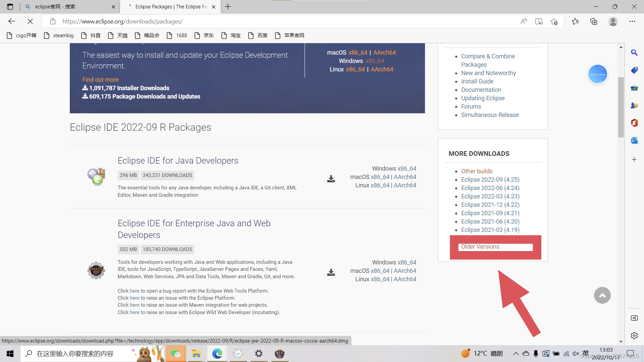
Task: Open the sidebar Outlook icon
Action: click(x=634, y=141)
